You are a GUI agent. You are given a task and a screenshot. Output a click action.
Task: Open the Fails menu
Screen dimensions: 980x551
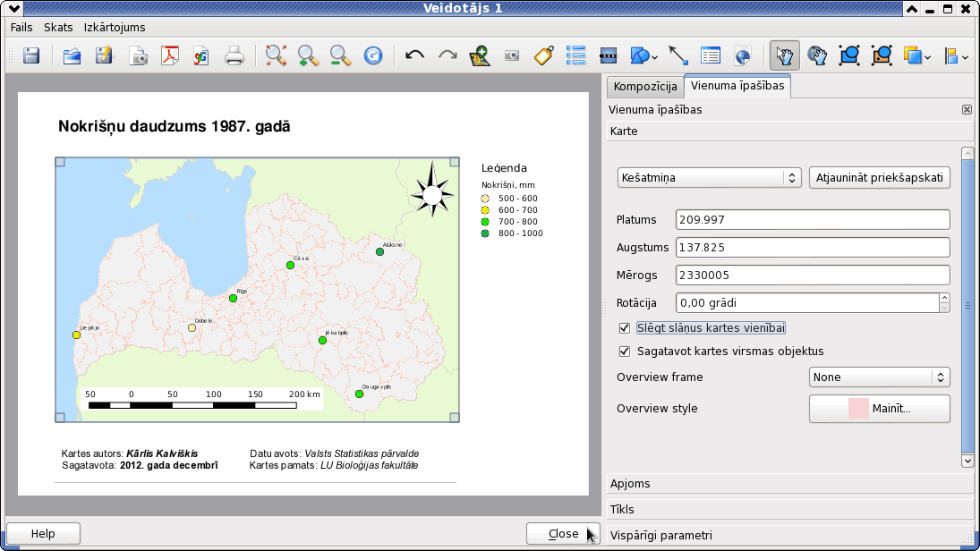(21, 28)
